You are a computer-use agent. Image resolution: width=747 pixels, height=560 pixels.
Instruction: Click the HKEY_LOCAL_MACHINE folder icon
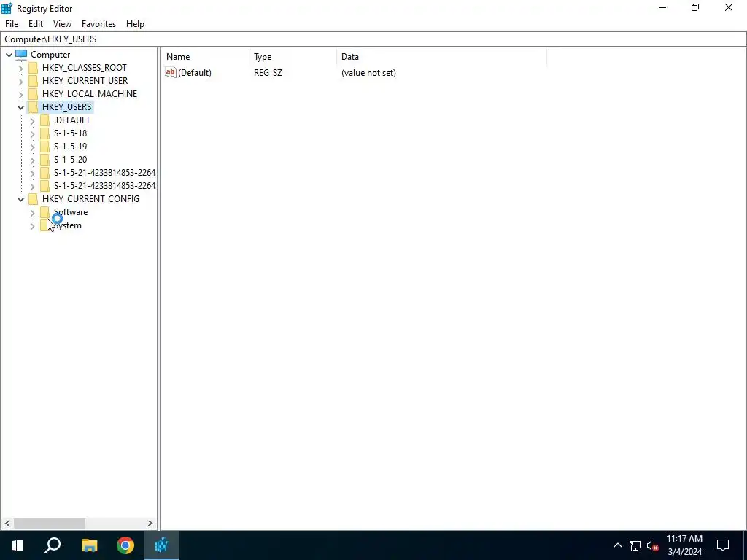click(33, 94)
